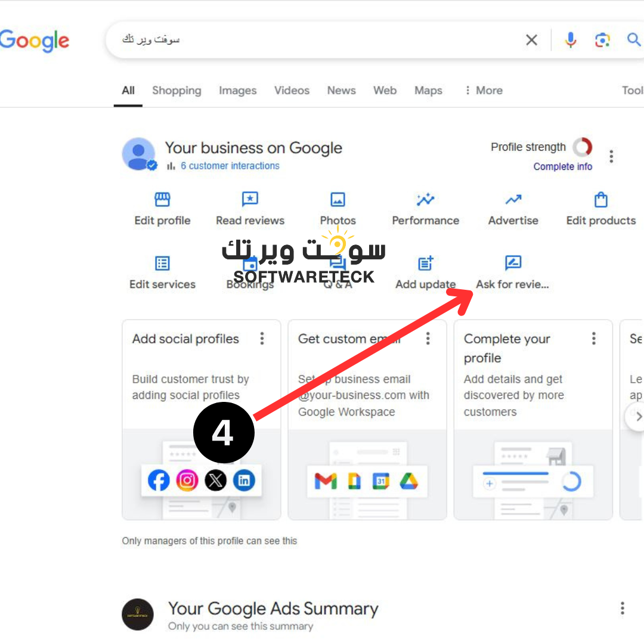Screen dimensions: 644x644
Task: Open business profile three-dot menu
Action: (611, 156)
